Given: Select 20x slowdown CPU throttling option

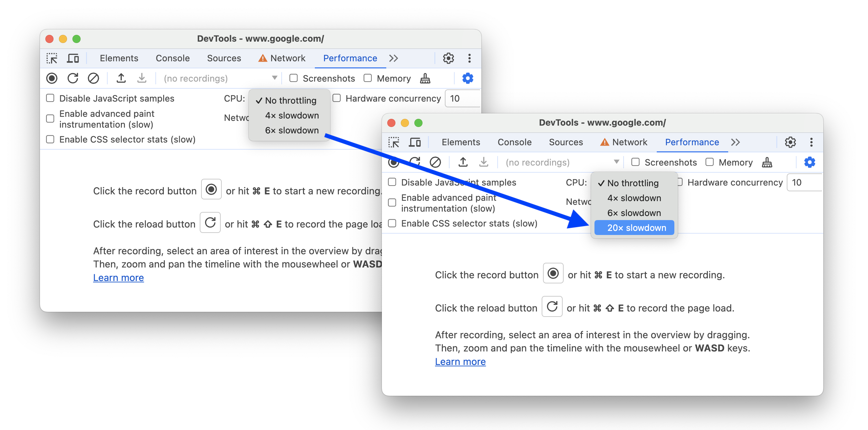Looking at the screenshot, I should point(636,228).
